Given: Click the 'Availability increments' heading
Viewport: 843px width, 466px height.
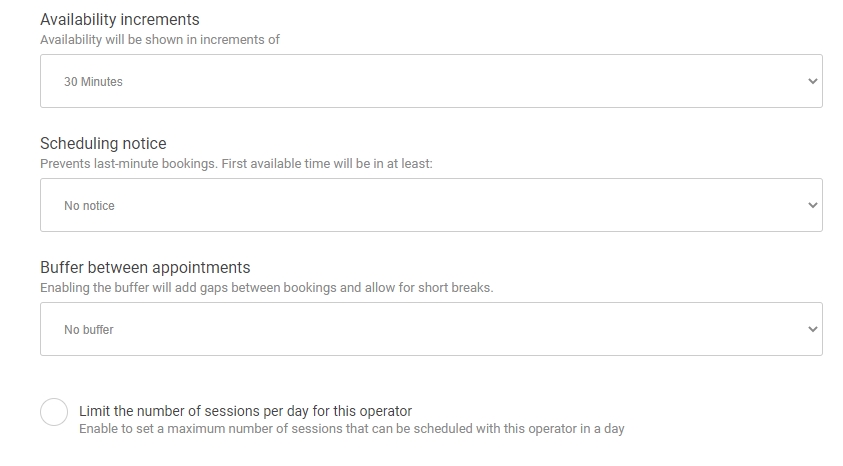Looking at the screenshot, I should pyautogui.click(x=120, y=19).
